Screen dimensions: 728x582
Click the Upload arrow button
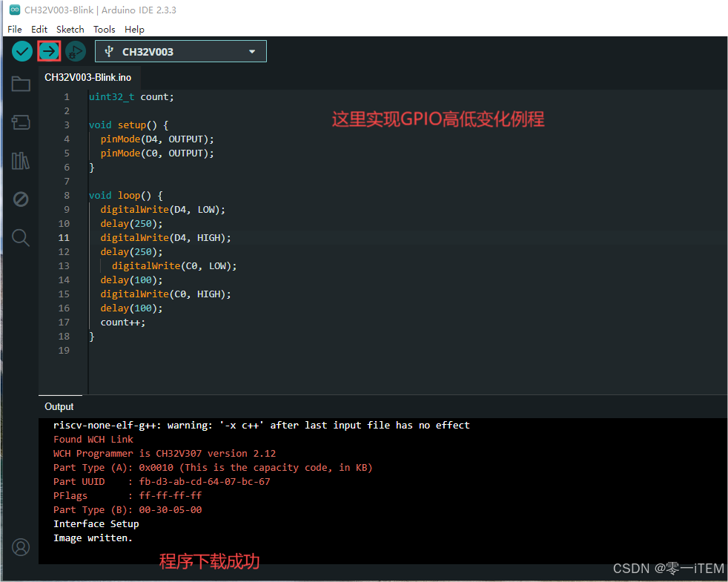(x=49, y=51)
